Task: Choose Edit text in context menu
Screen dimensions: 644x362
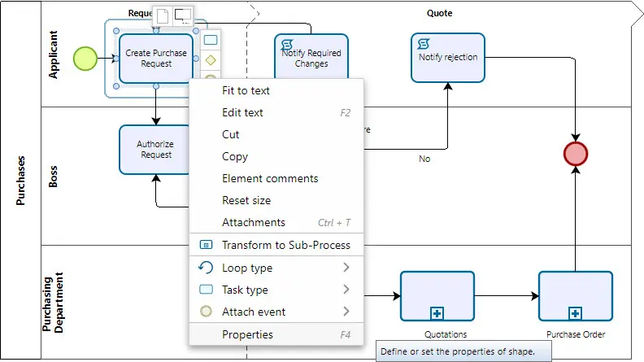Action: (276, 112)
